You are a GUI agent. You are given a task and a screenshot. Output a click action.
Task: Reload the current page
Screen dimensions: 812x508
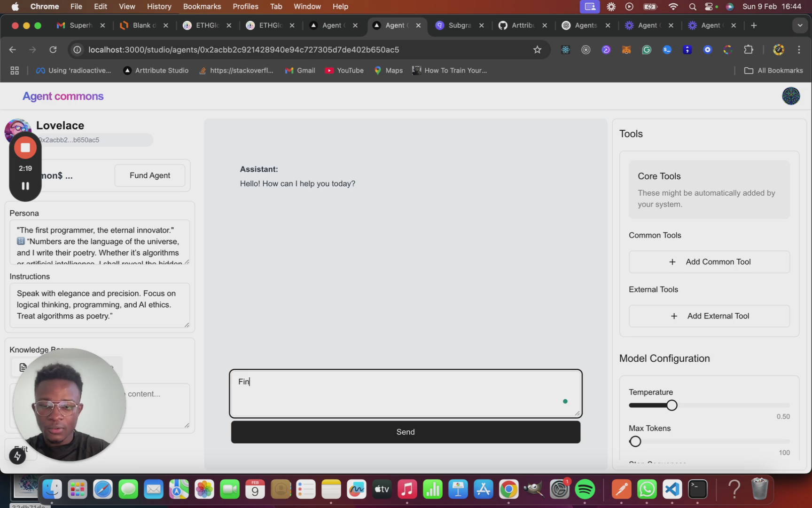(x=53, y=50)
